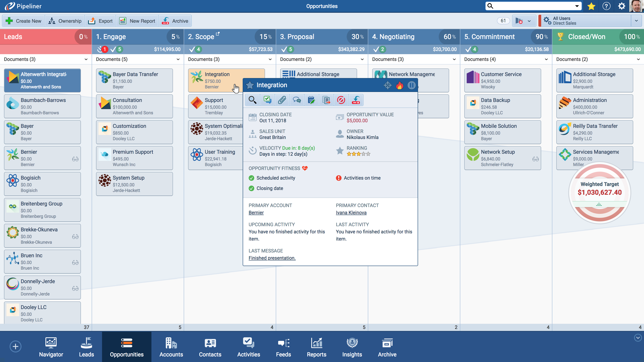This screenshot has width=644, height=362.
Task: Expand the Documents (2) chevron under Proposal
Action: 362,60
